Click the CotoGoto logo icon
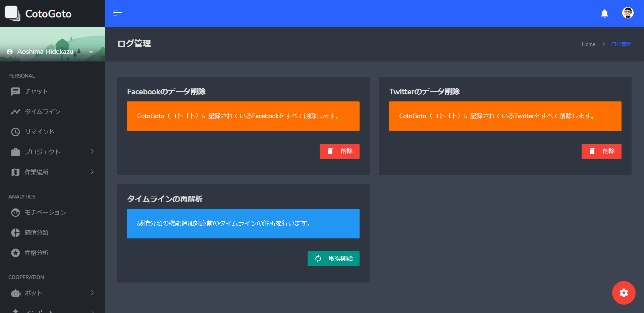Screen dimensions: 644x313 tap(12, 13)
